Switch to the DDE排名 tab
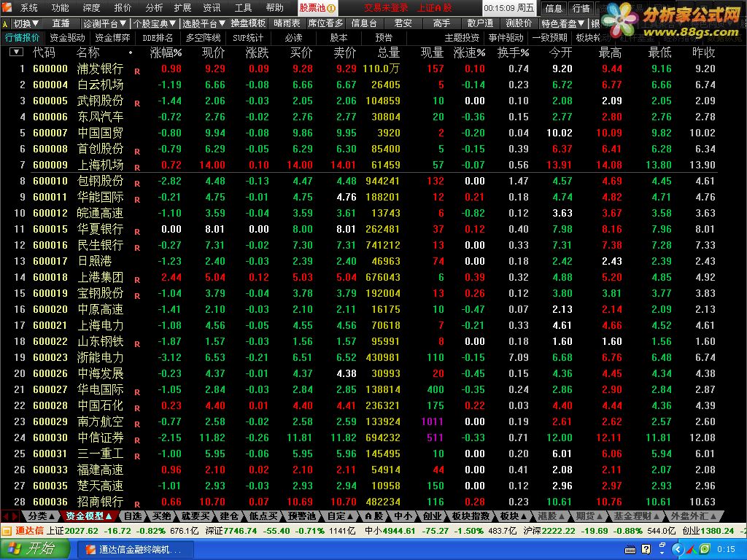 (158, 38)
